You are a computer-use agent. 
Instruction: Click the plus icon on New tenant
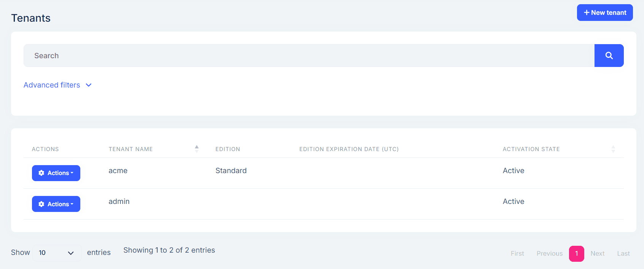[x=587, y=13]
